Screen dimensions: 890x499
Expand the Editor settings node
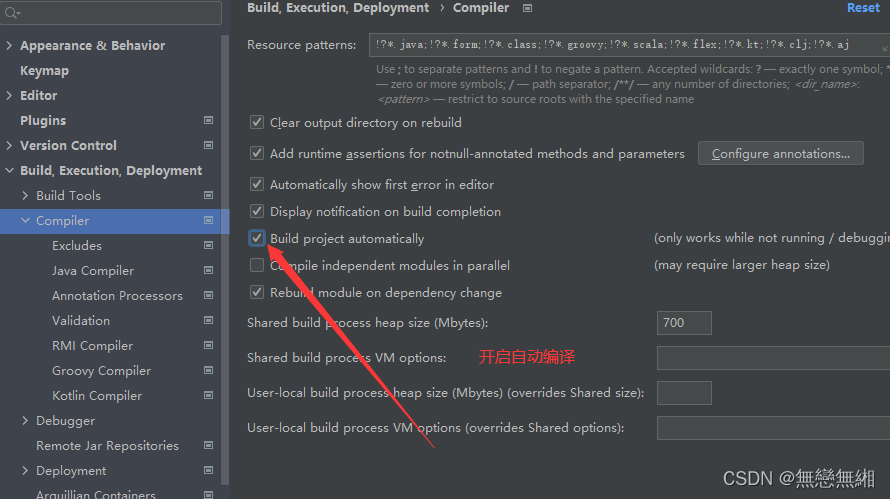pos(9,95)
